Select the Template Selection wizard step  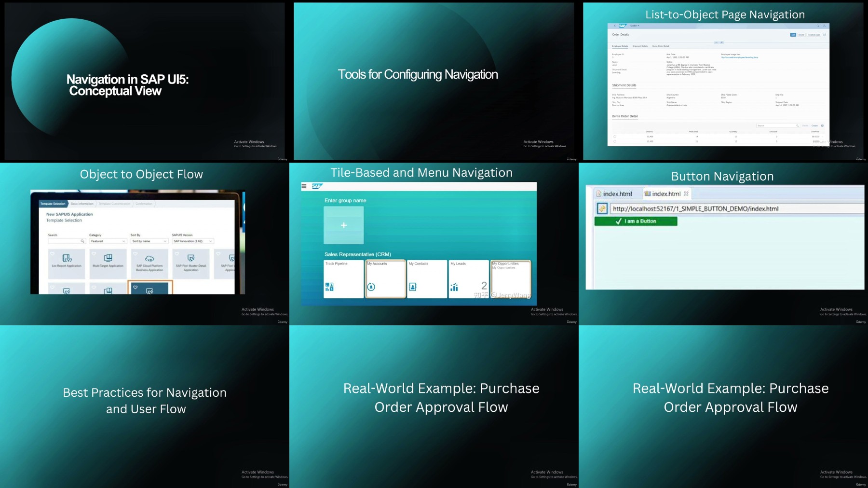coord(53,204)
